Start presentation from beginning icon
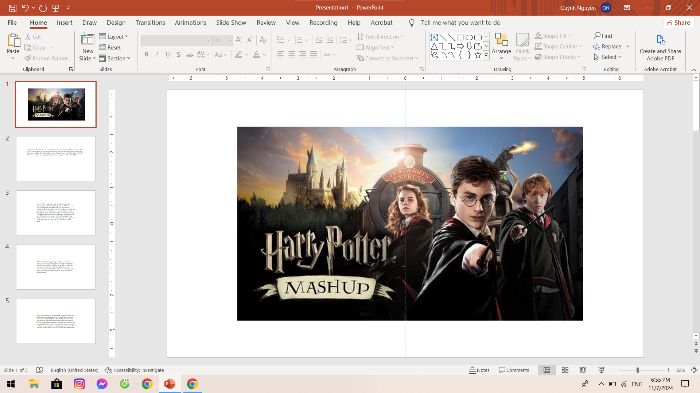The width and height of the screenshot is (700, 393). pyautogui.click(x=56, y=8)
